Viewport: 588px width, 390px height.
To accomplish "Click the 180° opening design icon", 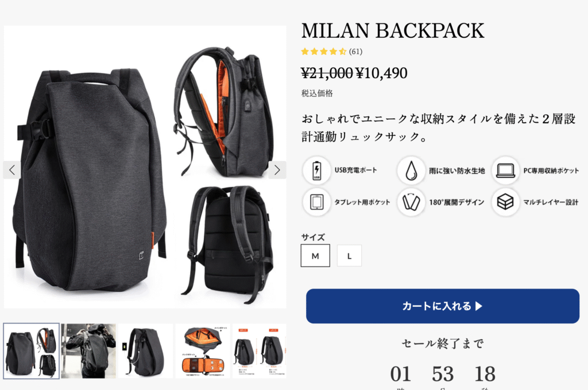I will 411,202.
